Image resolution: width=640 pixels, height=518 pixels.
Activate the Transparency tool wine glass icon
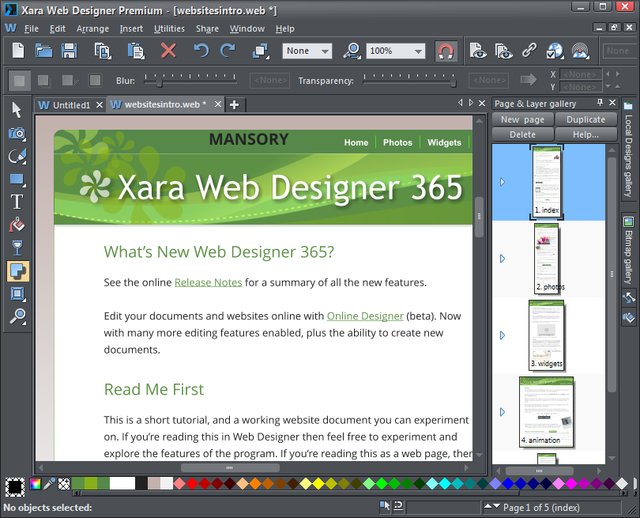click(17, 247)
